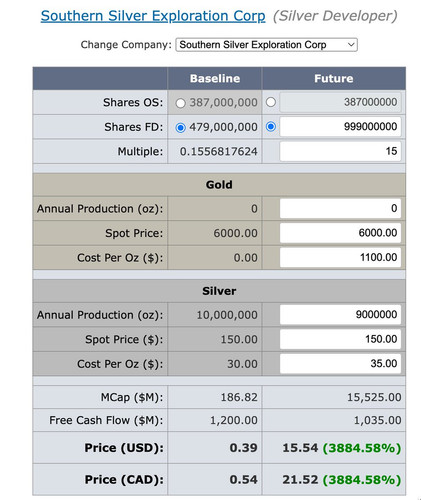421x500 pixels.
Task: Click Future Silver Cost Per Oz field
Action: click(340, 363)
